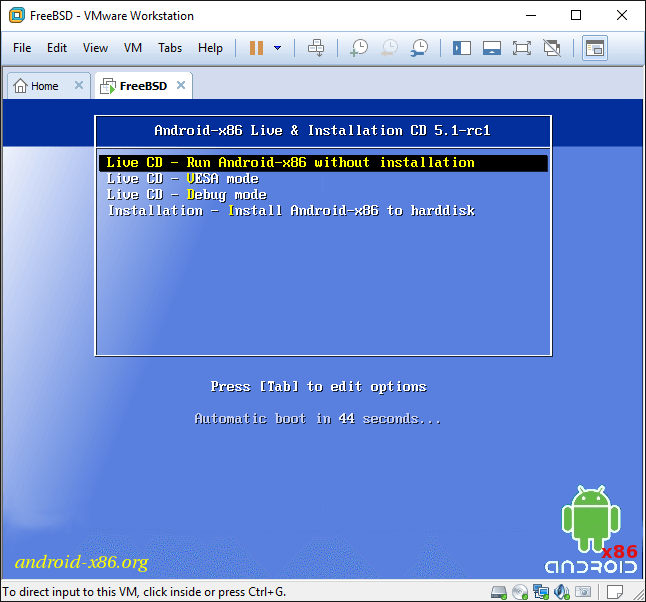Image resolution: width=646 pixels, height=602 pixels.
Task: Open the Help menu
Action: 210,48
